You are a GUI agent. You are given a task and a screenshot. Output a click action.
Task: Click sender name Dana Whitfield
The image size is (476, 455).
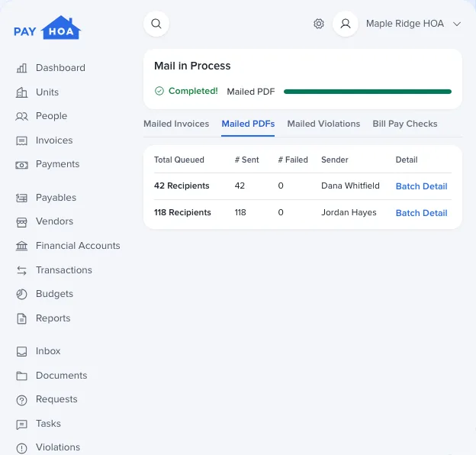coord(350,186)
